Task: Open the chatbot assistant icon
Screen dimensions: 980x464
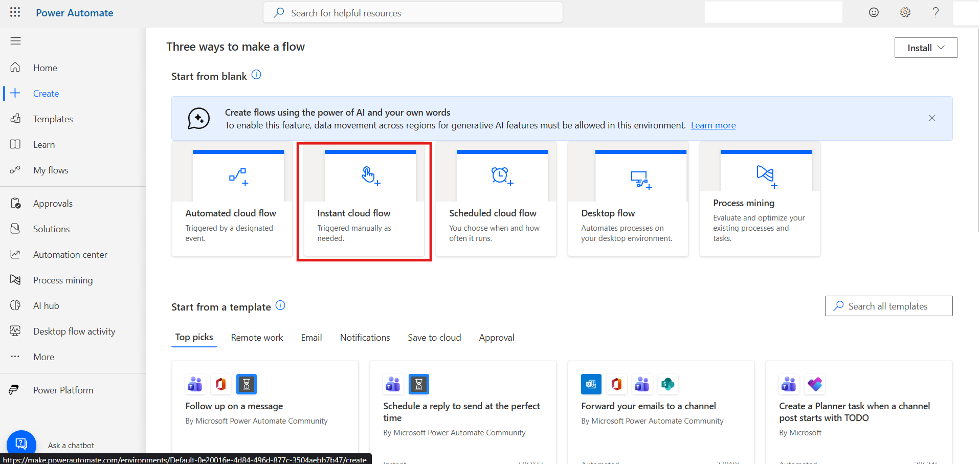Action: 21,444
